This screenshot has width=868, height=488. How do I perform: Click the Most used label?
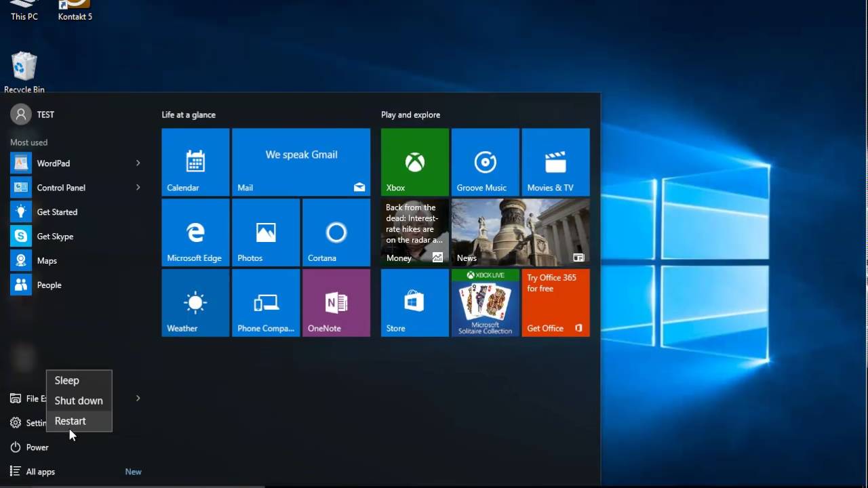point(28,142)
